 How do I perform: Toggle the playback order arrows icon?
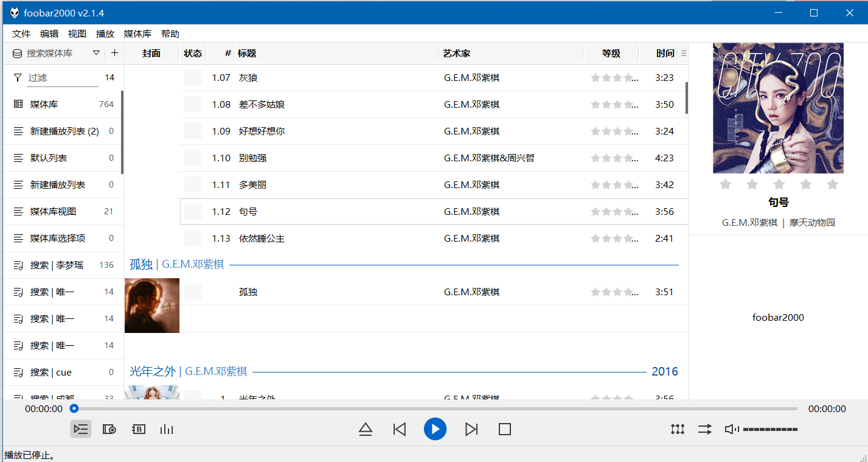705,429
